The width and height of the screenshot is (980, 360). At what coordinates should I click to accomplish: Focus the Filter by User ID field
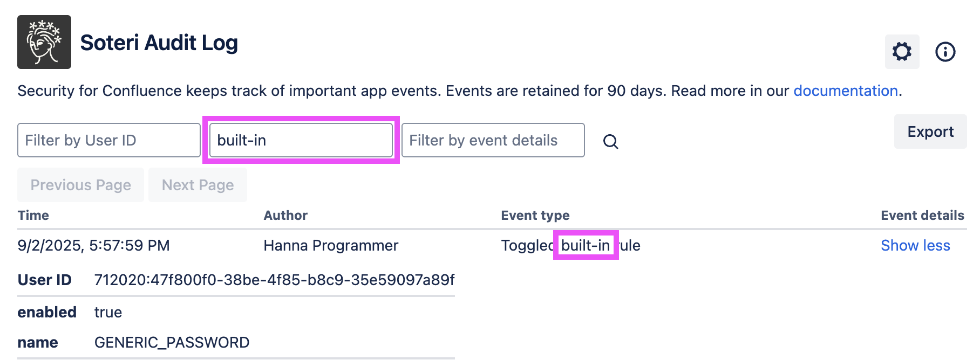pyautogui.click(x=109, y=140)
